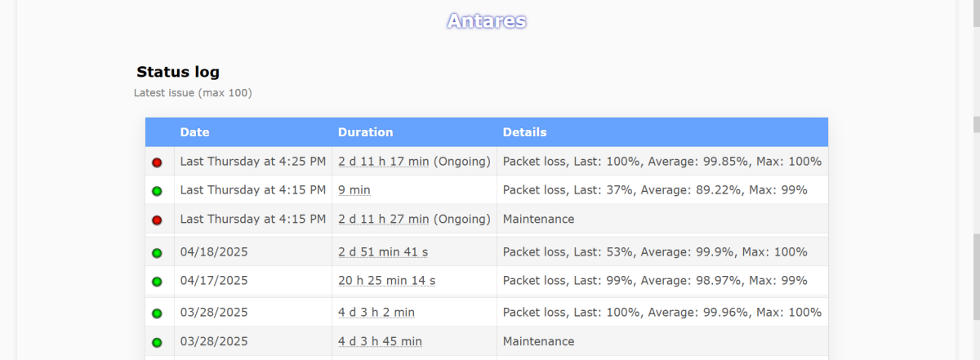Click the red status dot for 4:25 PM packet loss
Viewport: 980px width, 360px height.
coord(157,162)
